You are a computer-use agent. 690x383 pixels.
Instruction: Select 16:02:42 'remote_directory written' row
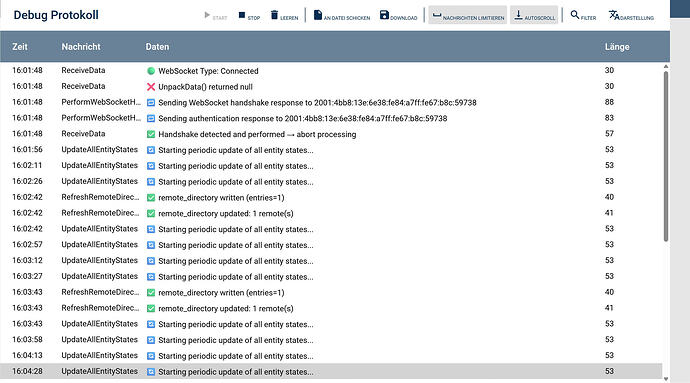click(331, 198)
